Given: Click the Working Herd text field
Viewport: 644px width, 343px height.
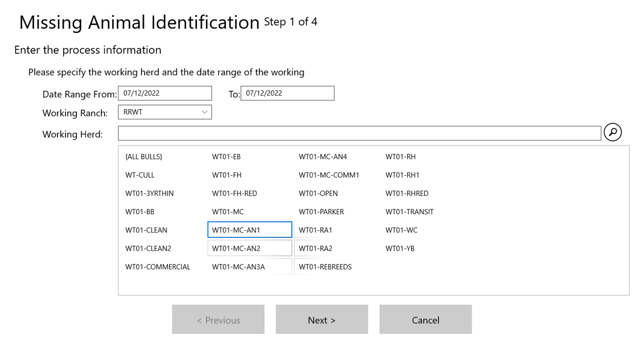Looking at the screenshot, I should pos(359,133).
